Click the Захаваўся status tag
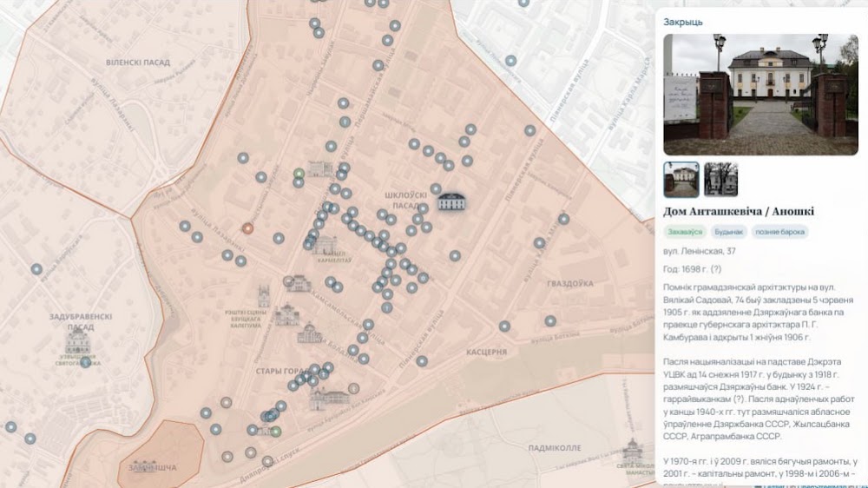The width and height of the screenshot is (868, 488). (685, 232)
